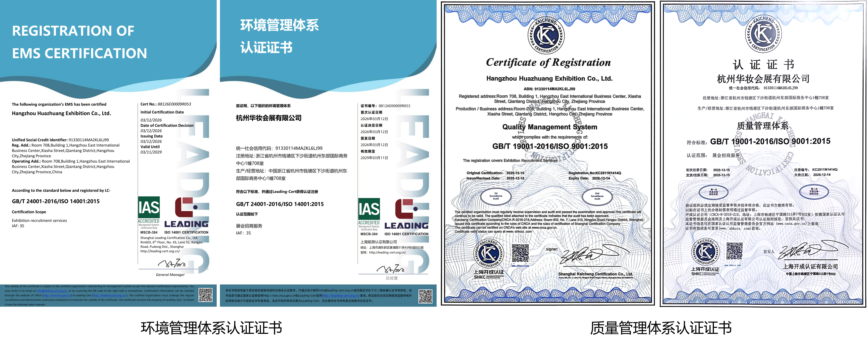This screenshot has height=339, width=868.
Task: Select the QR code on the Chinese Kaicheng certificate
Action: tap(735, 251)
